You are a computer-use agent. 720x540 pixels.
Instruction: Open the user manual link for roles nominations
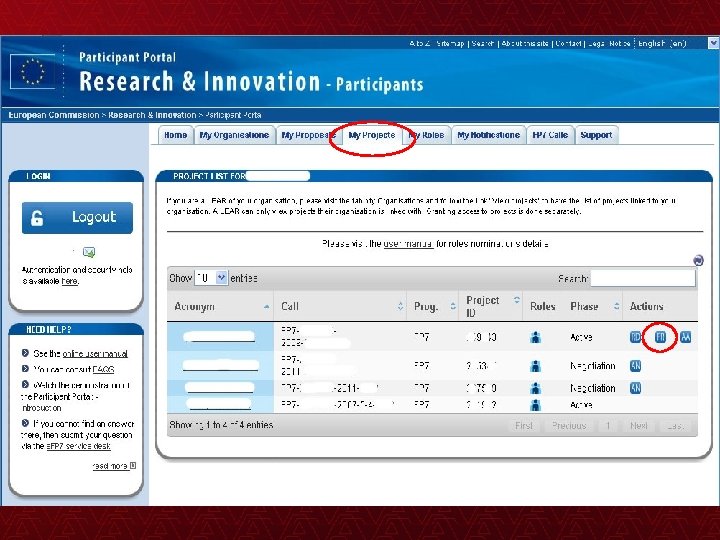pyautogui.click(x=408, y=244)
